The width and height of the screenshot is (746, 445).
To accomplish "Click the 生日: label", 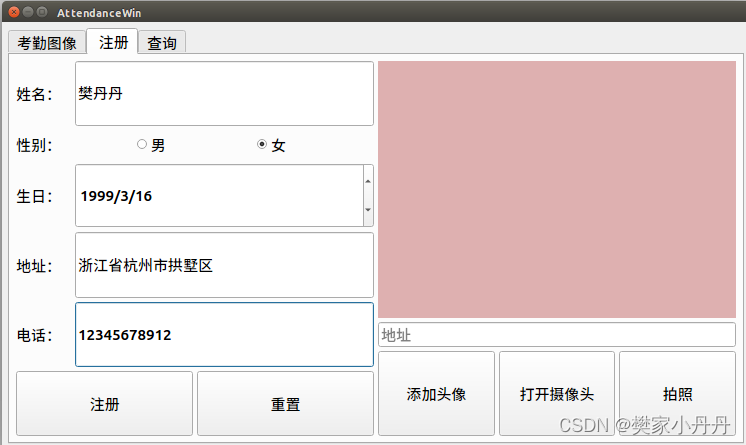I will [x=34, y=196].
